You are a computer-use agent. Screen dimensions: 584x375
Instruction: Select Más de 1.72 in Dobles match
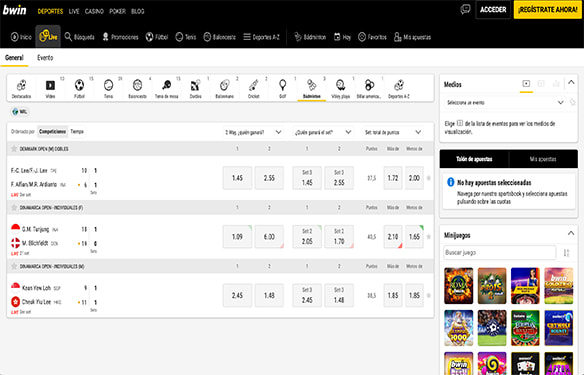pyautogui.click(x=393, y=178)
